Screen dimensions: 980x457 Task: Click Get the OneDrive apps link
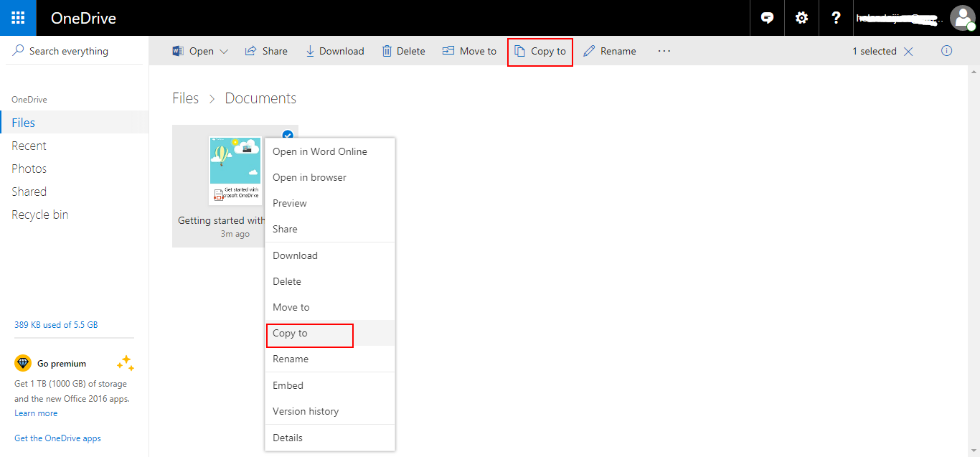57,438
